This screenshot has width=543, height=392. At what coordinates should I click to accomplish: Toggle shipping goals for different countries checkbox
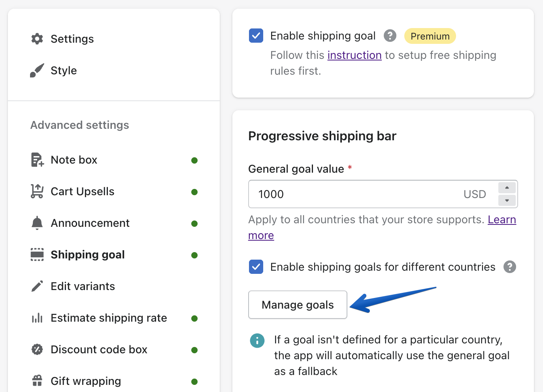point(256,267)
